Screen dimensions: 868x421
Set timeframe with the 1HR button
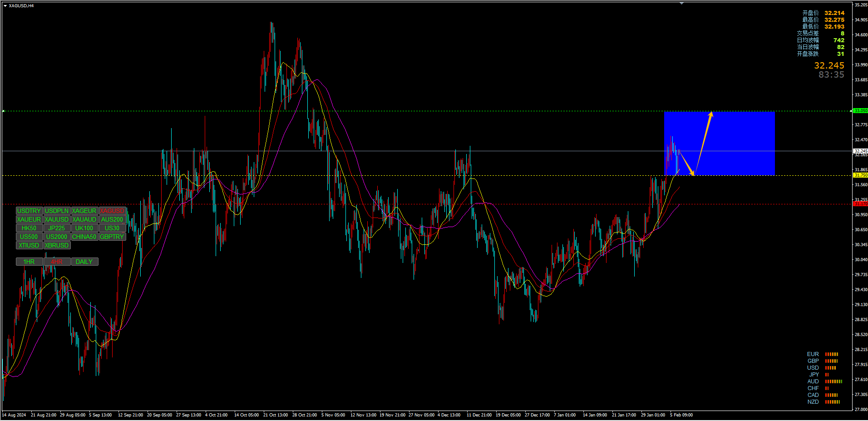[x=29, y=262]
